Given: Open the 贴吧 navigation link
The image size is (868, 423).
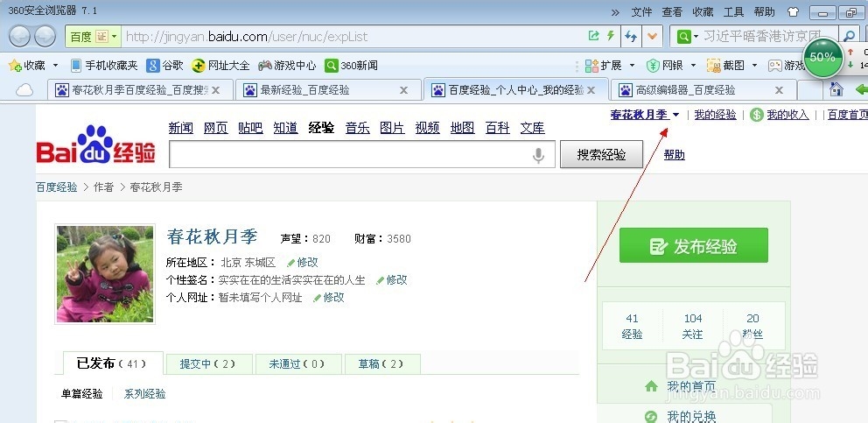Looking at the screenshot, I should tap(250, 128).
